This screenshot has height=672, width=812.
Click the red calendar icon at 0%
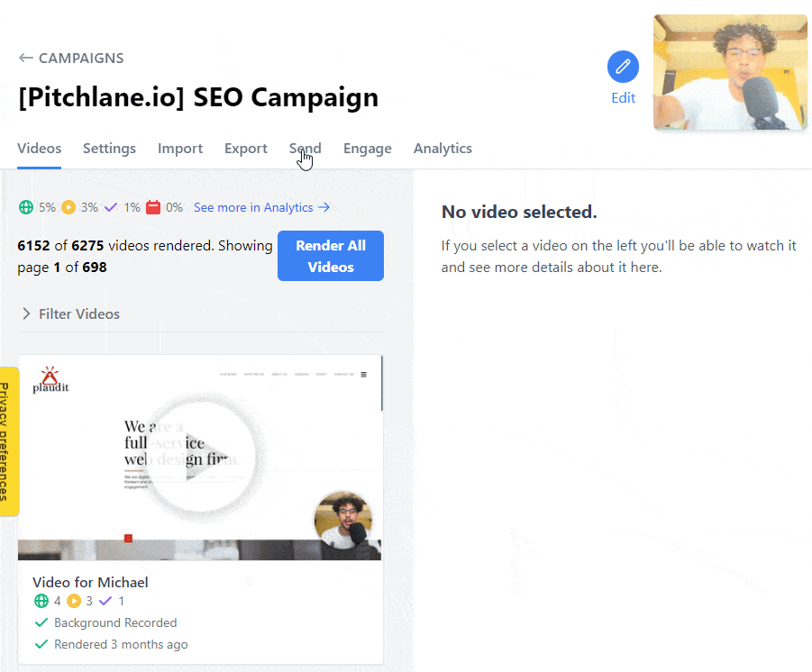click(153, 207)
